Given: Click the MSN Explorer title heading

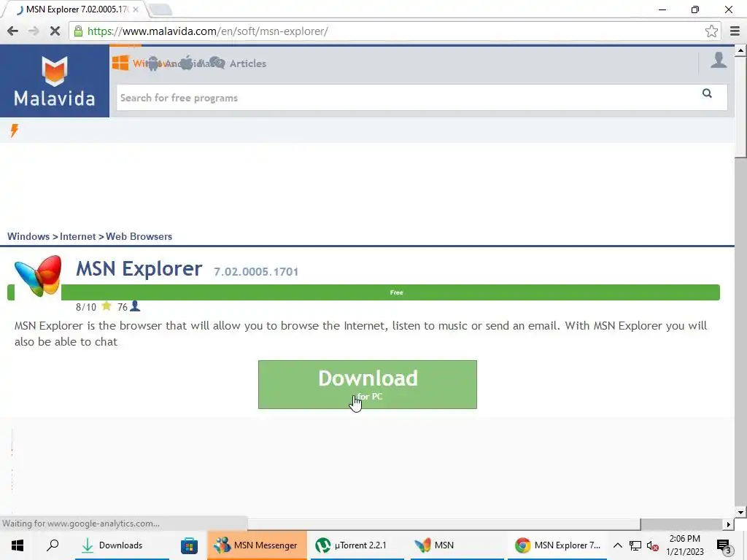Looking at the screenshot, I should click(x=139, y=268).
